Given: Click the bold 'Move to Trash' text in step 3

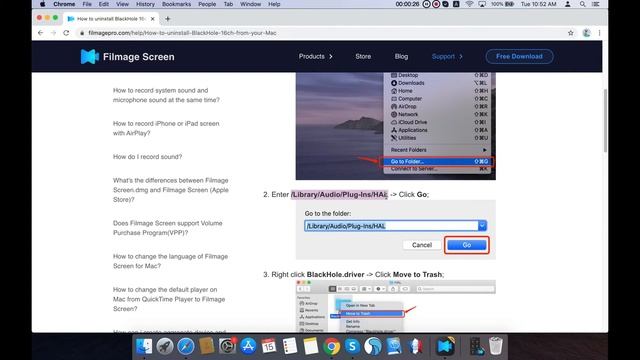Looking at the screenshot, I should click(x=417, y=275).
